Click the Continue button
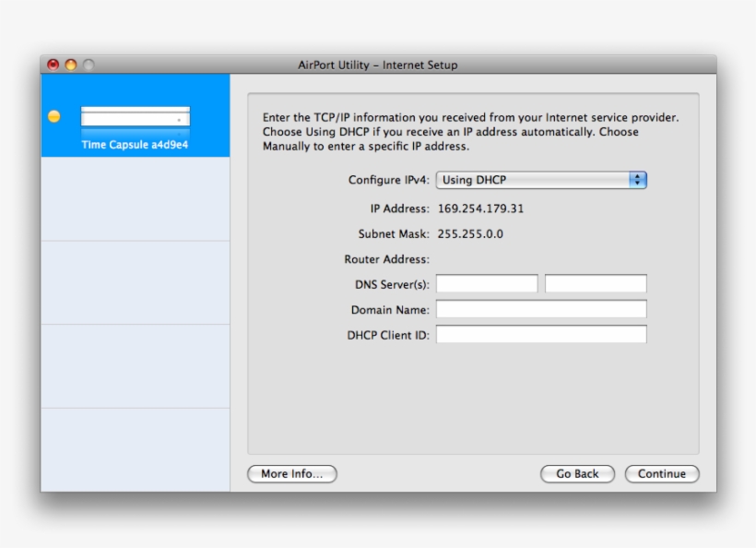756x548 pixels. click(x=662, y=473)
